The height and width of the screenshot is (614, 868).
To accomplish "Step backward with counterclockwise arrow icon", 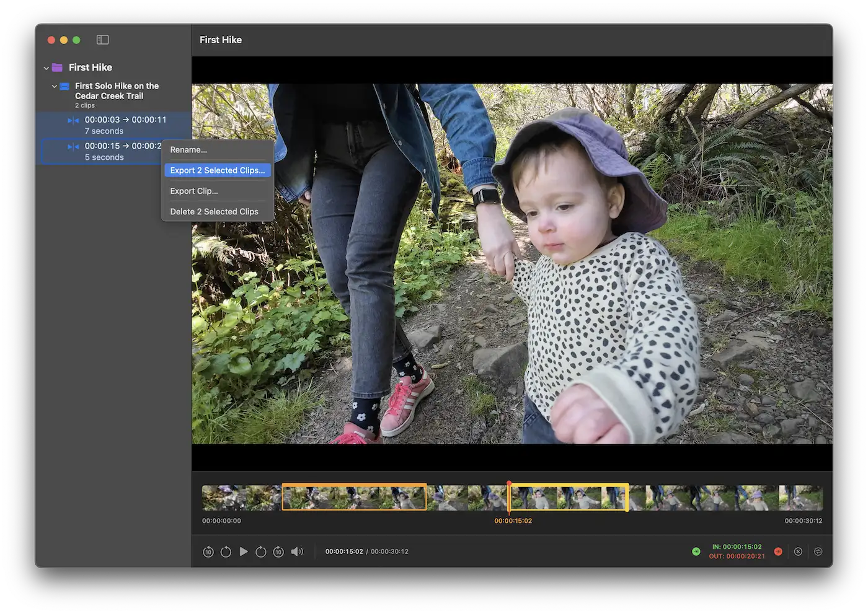I will [x=226, y=551].
